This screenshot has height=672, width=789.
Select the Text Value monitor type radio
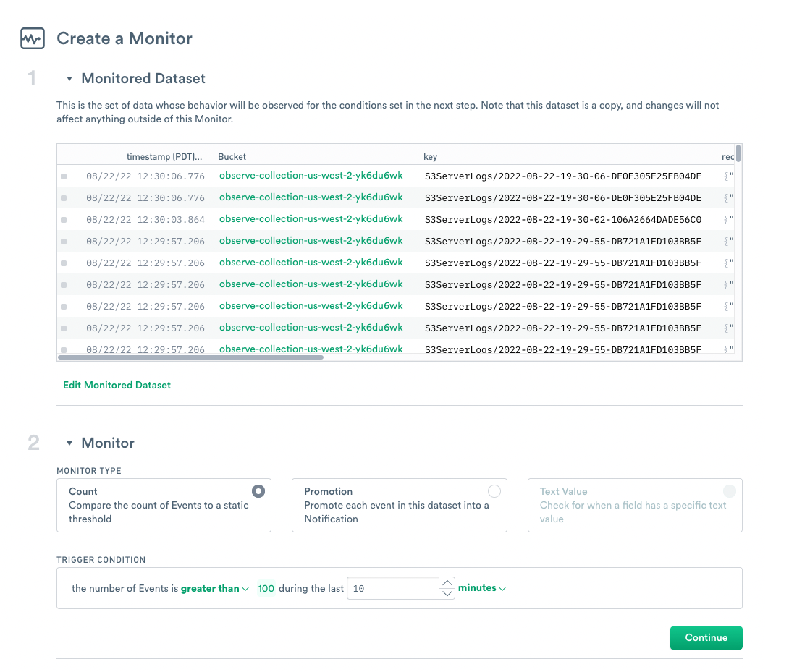pyautogui.click(x=729, y=491)
